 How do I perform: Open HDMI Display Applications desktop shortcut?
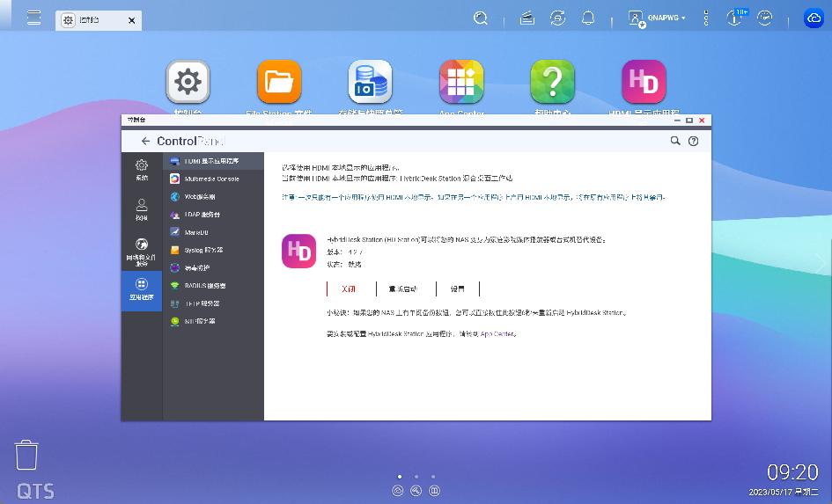[x=644, y=82]
